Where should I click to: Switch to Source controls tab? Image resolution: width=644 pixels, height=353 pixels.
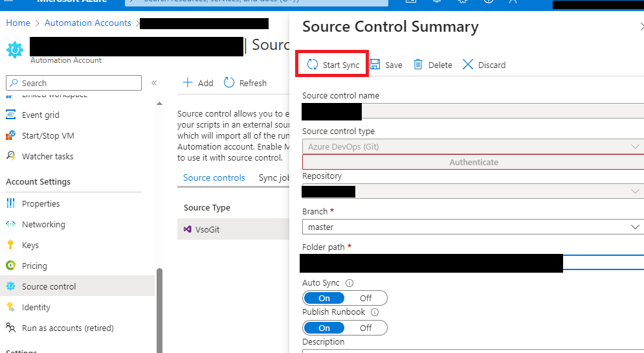(x=214, y=177)
